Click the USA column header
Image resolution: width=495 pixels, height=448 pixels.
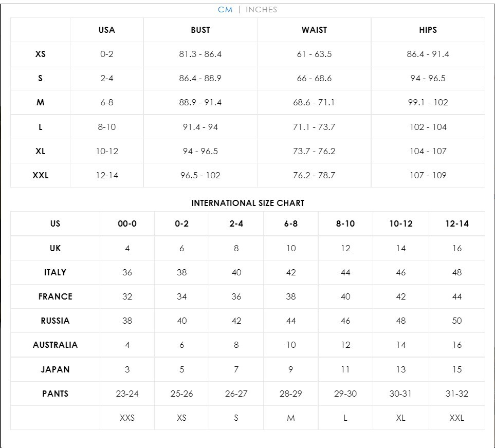[x=107, y=30]
